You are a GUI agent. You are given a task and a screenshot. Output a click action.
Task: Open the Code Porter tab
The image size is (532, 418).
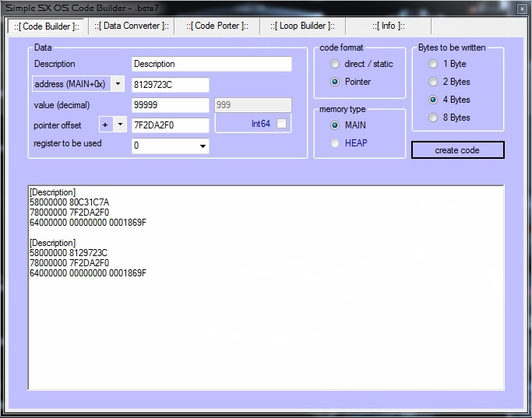(217, 26)
